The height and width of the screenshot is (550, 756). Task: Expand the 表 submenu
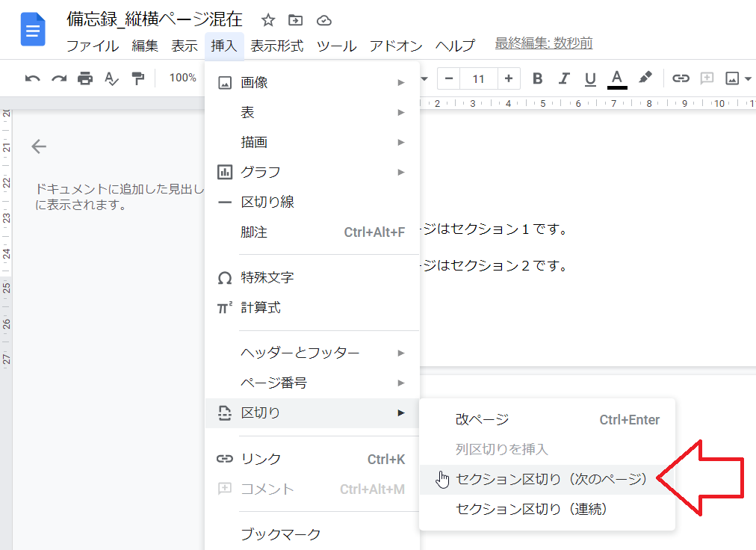(x=312, y=112)
